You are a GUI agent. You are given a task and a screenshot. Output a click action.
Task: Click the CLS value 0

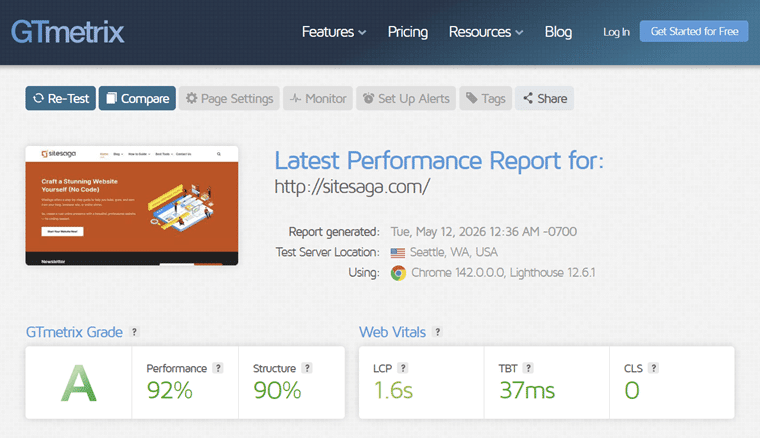[x=632, y=391]
